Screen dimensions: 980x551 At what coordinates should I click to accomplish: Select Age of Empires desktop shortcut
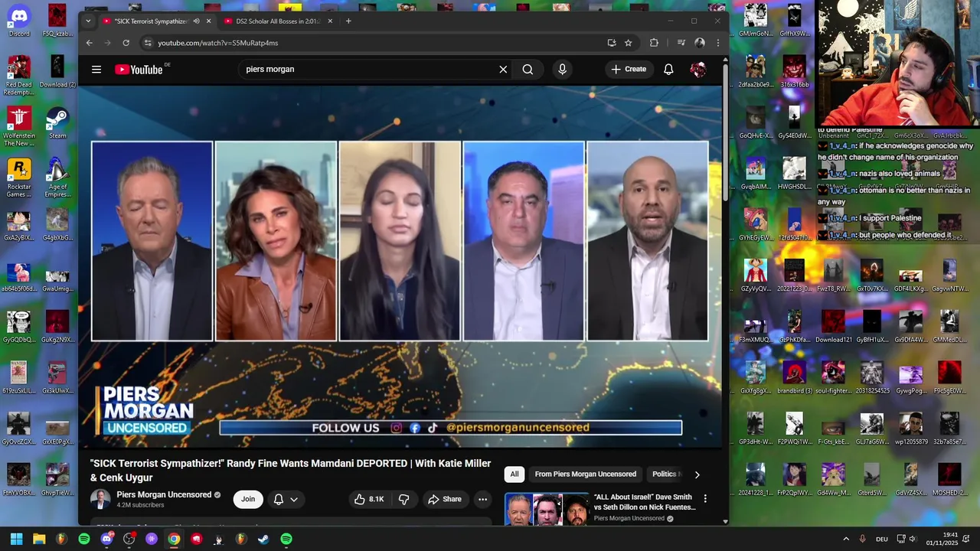coord(57,177)
